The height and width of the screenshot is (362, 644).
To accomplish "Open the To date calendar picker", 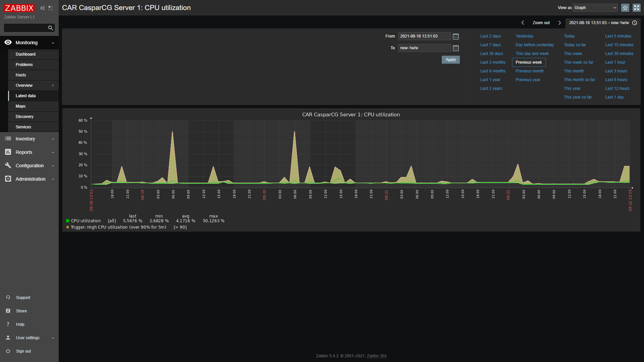I will coord(456,48).
